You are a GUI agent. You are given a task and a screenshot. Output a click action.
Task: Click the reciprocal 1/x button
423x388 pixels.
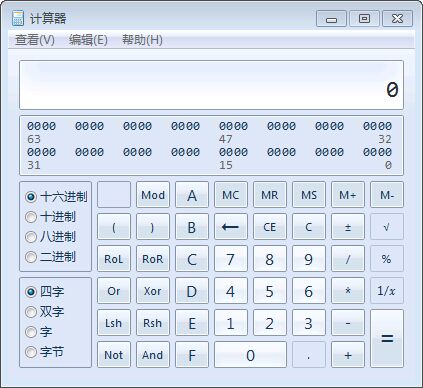(x=387, y=291)
